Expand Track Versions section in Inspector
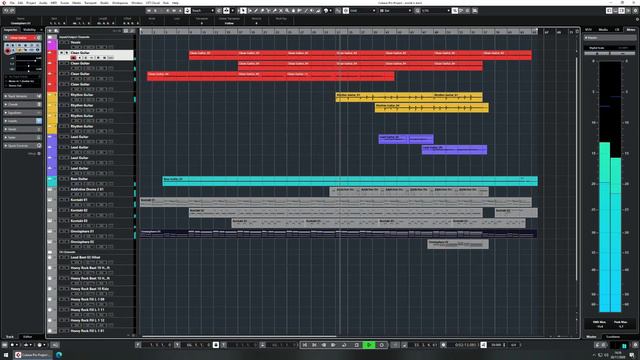 coord(22,96)
